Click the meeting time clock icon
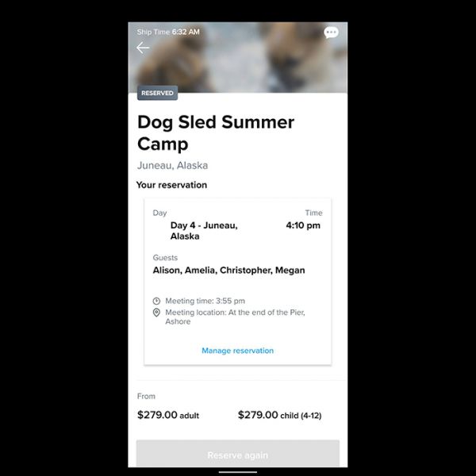Viewport: 476px width, 476px height. tap(156, 301)
